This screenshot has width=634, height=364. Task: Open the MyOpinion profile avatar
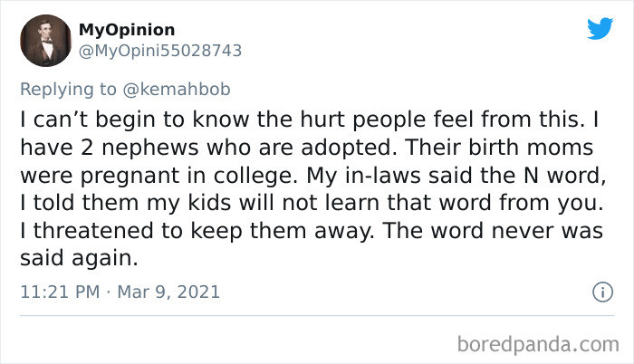46,42
